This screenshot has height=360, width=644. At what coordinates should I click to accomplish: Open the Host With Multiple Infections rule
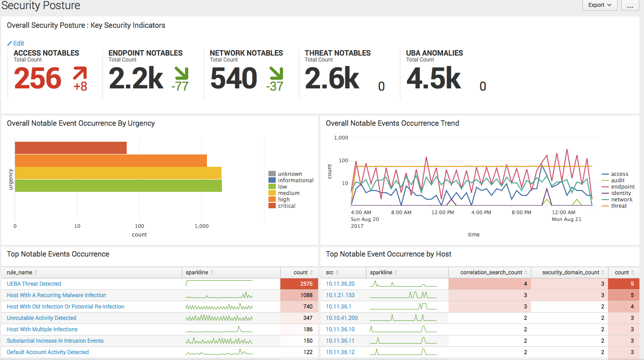tap(42, 329)
